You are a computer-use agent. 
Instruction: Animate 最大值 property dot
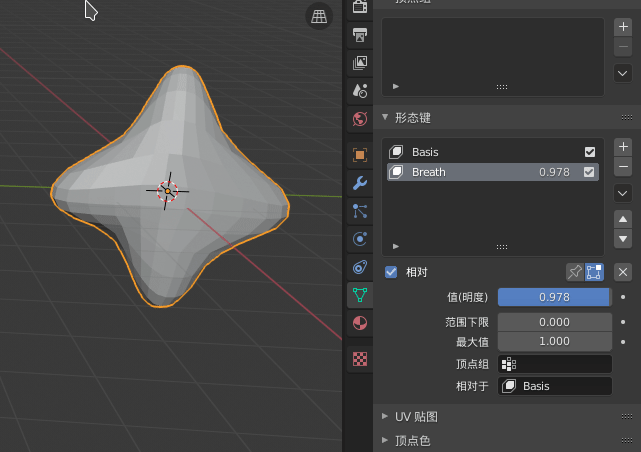(x=623, y=342)
